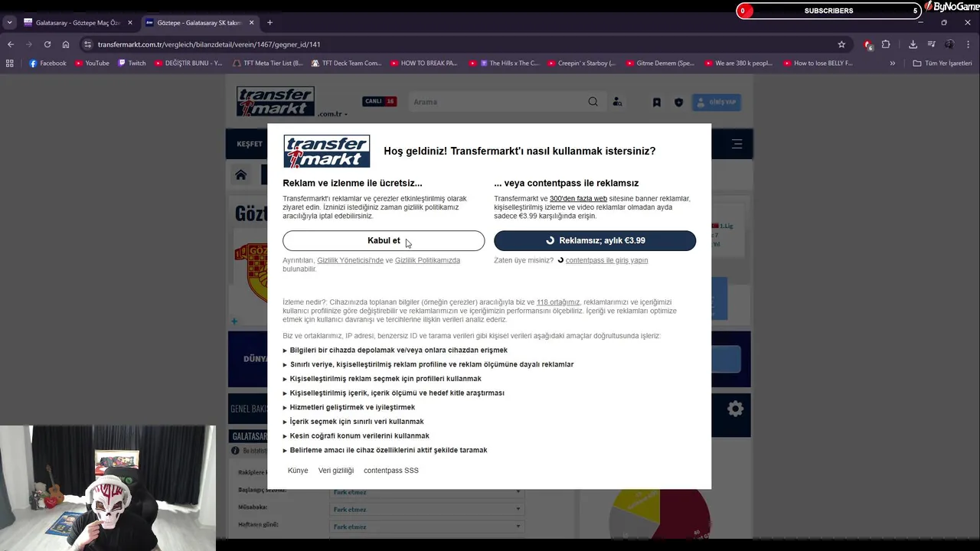Expand Bilgileri bir cihazda depolamak section

pyautogui.click(x=395, y=350)
